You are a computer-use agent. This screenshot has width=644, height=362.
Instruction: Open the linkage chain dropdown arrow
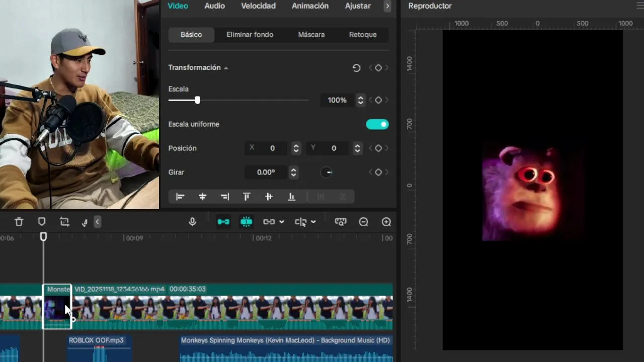(282, 222)
